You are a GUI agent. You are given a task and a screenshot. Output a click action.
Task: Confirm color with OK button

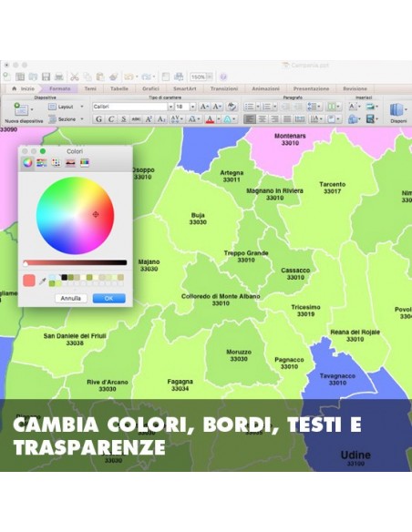109,298
